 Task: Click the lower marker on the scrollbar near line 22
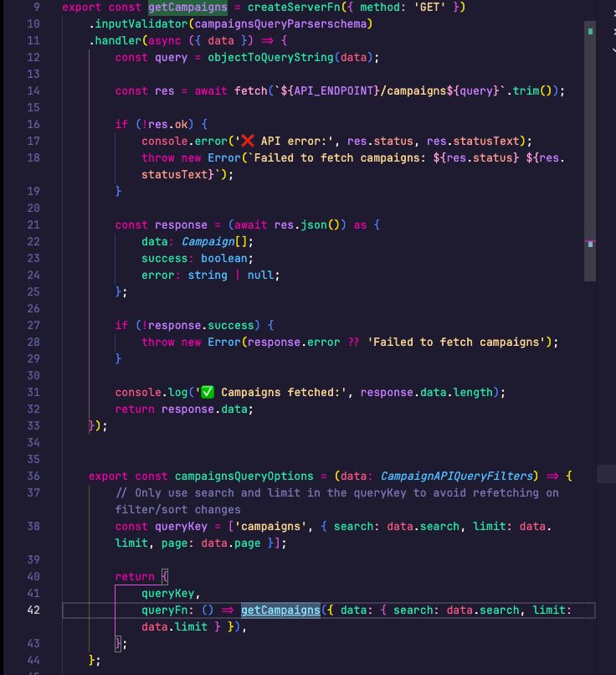pos(590,244)
